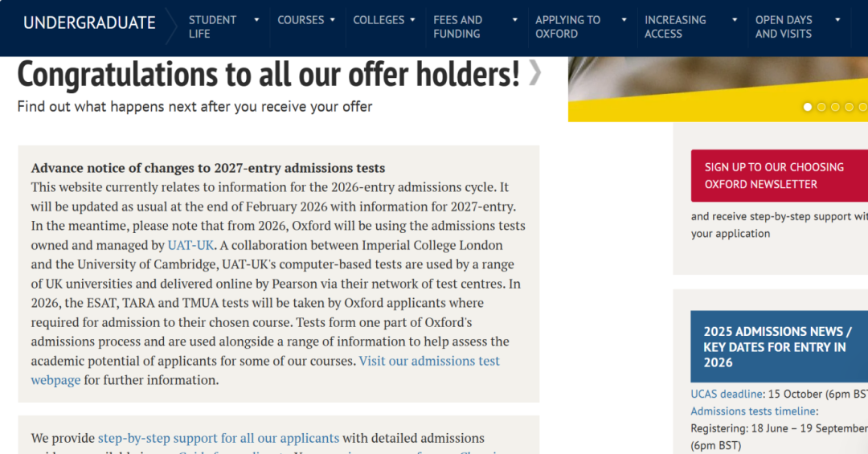
Task: Go to the Undergraduate section home
Action: tap(89, 23)
